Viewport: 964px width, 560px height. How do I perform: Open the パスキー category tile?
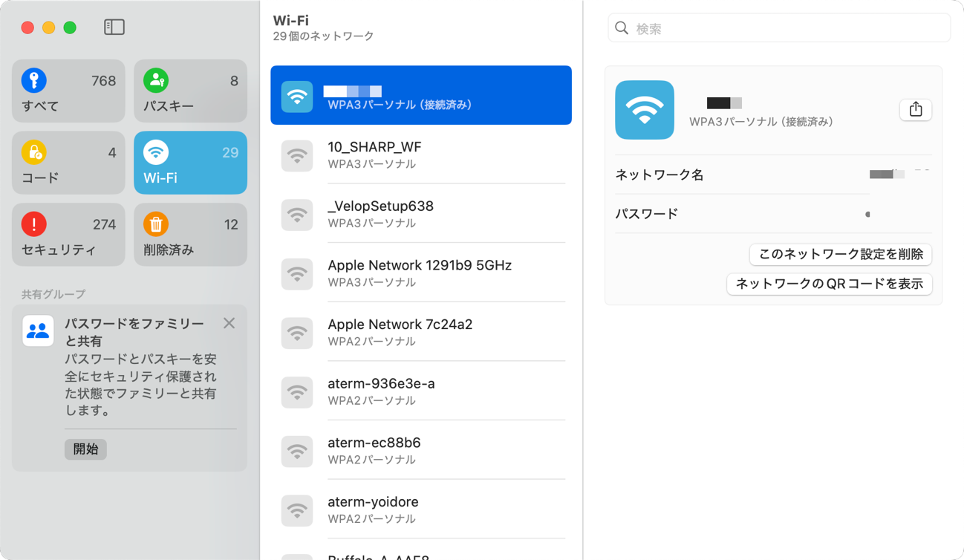pyautogui.click(x=190, y=91)
